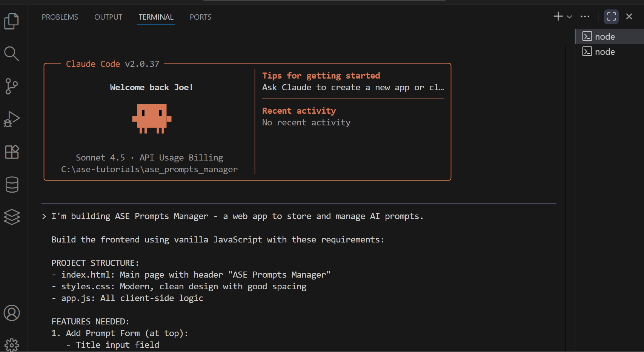This screenshot has width=644, height=352.
Task: Select the second node terminal instance
Action: click(605, 52)
